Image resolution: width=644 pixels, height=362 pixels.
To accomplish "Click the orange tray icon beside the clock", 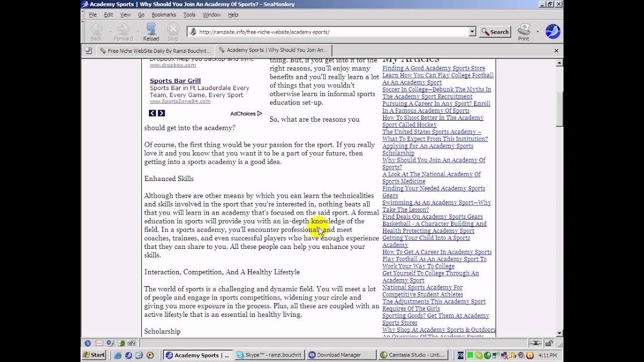I will [x=529, y=355].
